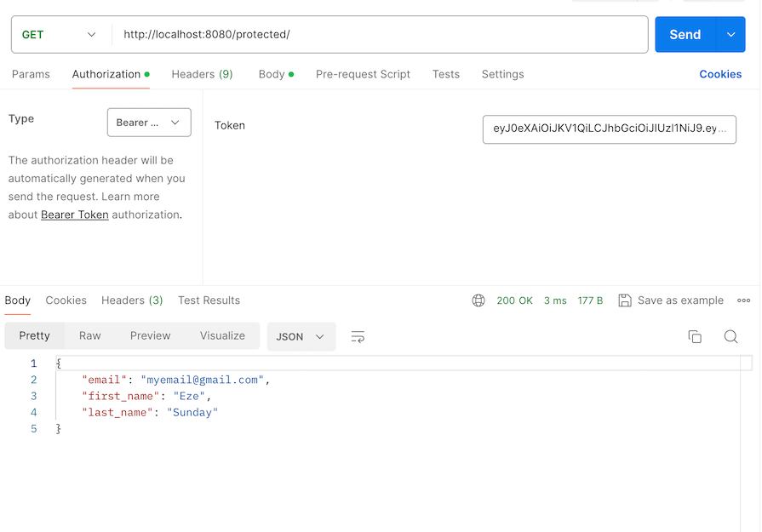Image resolution: width=762 pixels, height=532 pixels.
Task: Click the Bearer Token learn-more link
Action: pyautogui.click(x=74, y=215)
